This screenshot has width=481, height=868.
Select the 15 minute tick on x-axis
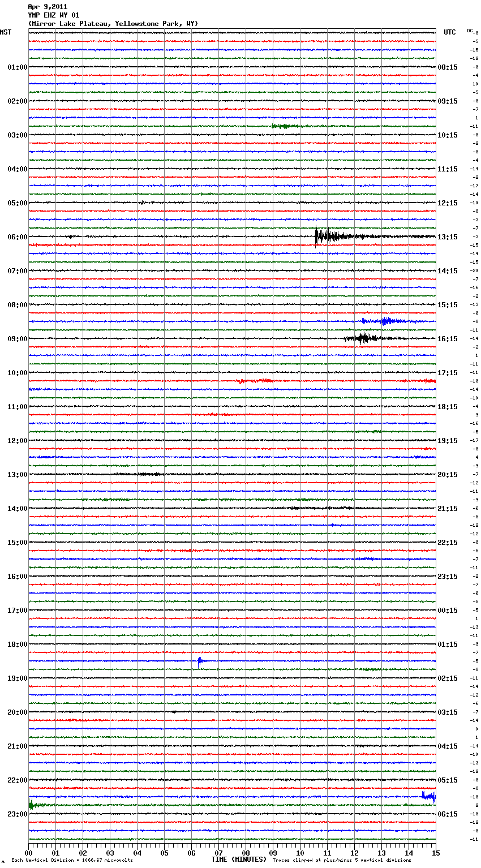[435, 853]
